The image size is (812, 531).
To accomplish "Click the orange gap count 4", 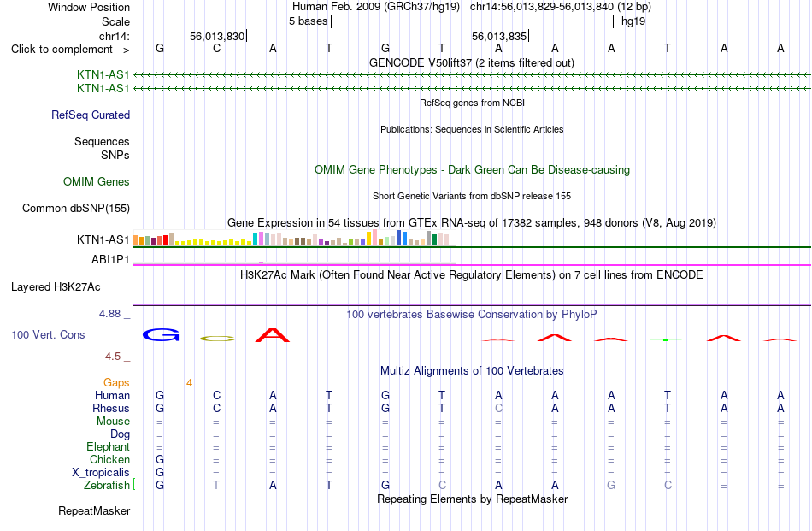I will tap(190, 383).
